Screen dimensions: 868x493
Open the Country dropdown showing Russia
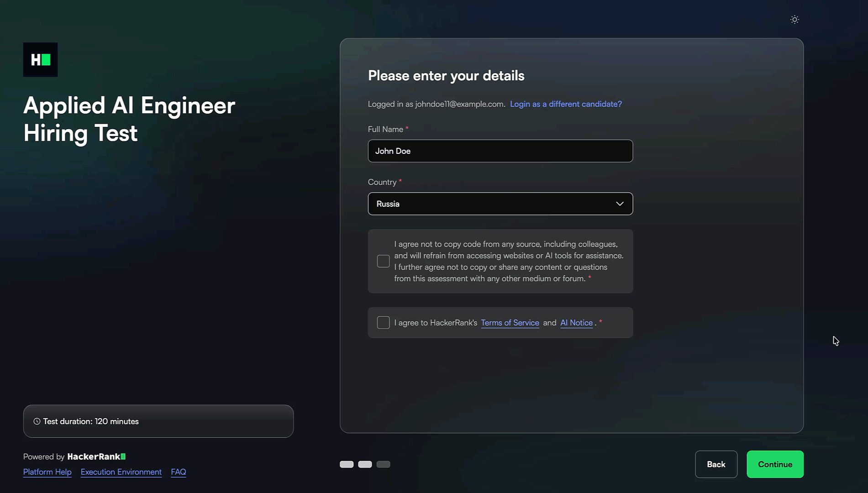[x=500, y=204]
